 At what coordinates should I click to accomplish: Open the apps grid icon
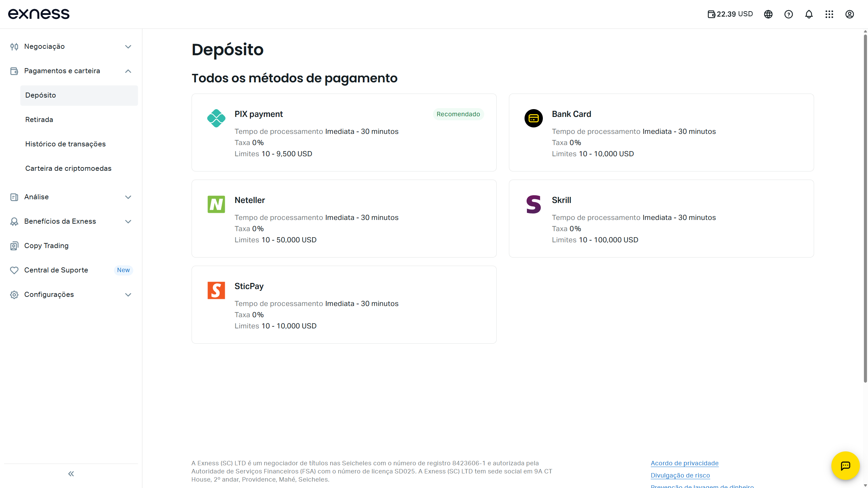[x=829, y=14]
